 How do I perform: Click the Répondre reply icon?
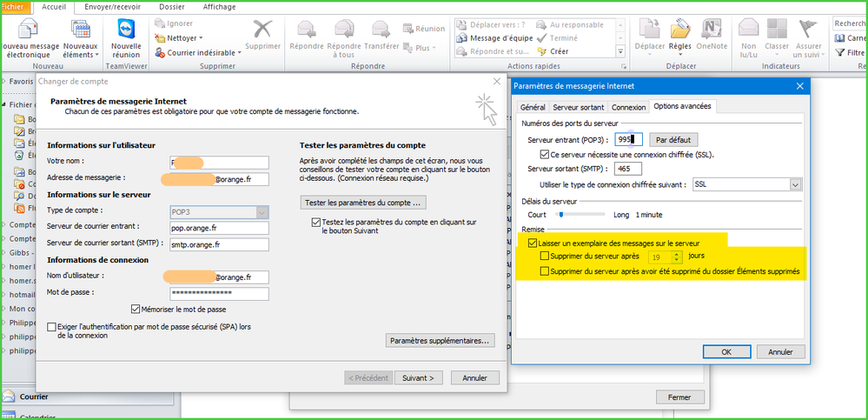tap(307, 31)
